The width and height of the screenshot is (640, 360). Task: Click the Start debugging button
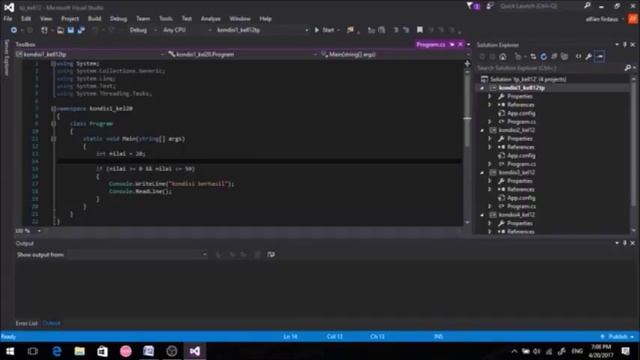point(325,30)
